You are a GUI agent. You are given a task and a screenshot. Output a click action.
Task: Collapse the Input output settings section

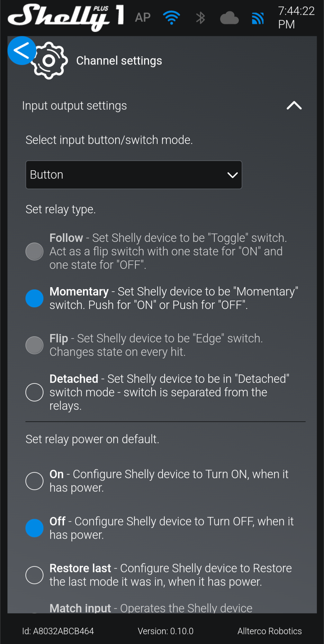(294, 105)
